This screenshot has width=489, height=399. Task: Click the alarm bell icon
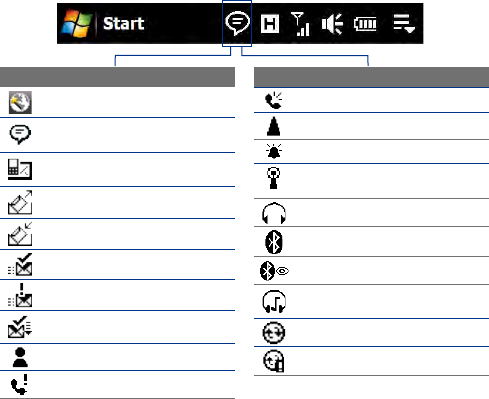pyautogui.click(x=274, y=151)
